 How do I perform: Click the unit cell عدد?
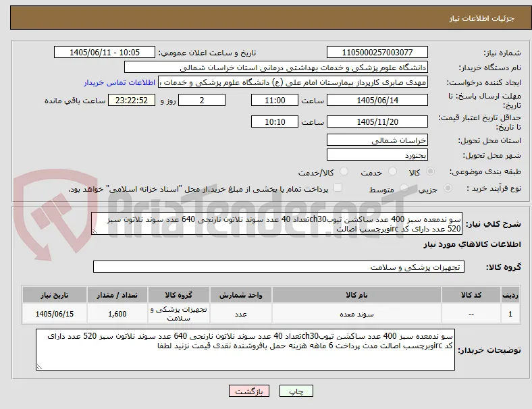[x=240, y=314]
